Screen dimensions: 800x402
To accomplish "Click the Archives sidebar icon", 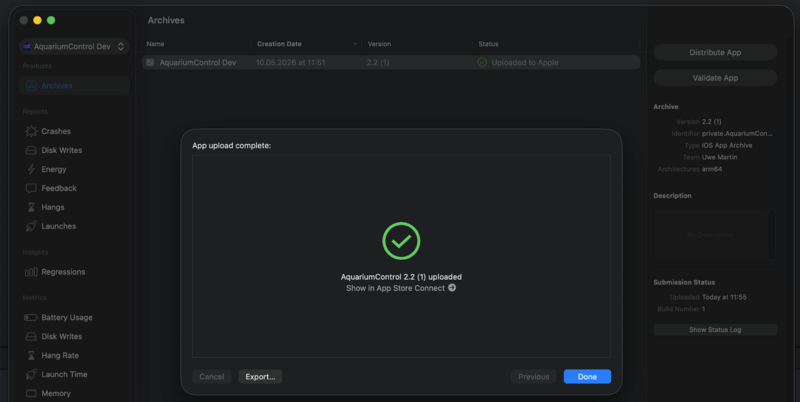I will pos(31,86).
